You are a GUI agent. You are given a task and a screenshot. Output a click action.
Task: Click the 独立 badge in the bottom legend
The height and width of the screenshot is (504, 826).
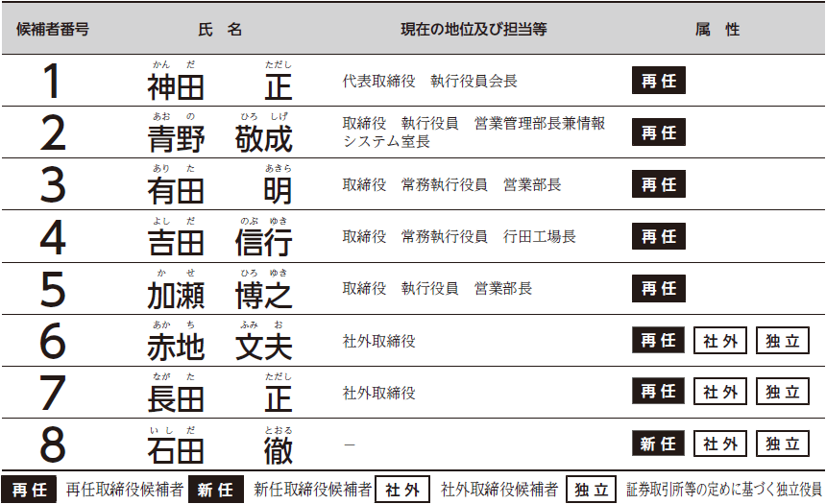pyautogui.click(x=591, y=490)
